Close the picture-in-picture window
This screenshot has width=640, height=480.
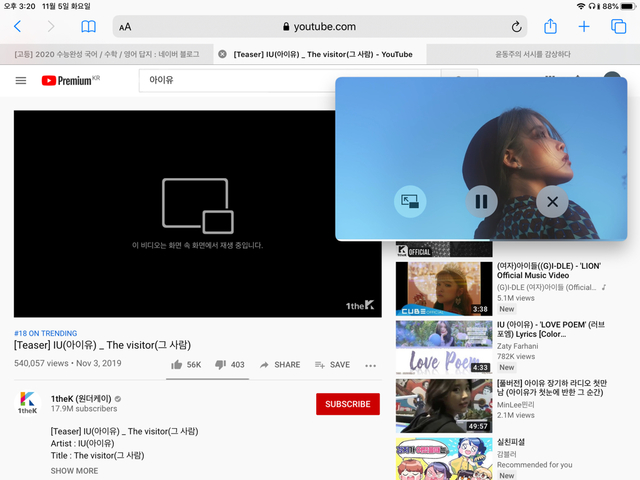pyautogui.click(x=552, y=201)
